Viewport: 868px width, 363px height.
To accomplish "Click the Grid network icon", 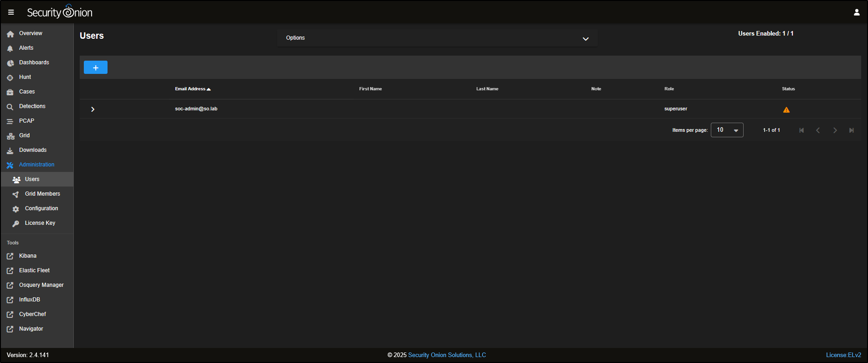I will click(x=10, y=136).
